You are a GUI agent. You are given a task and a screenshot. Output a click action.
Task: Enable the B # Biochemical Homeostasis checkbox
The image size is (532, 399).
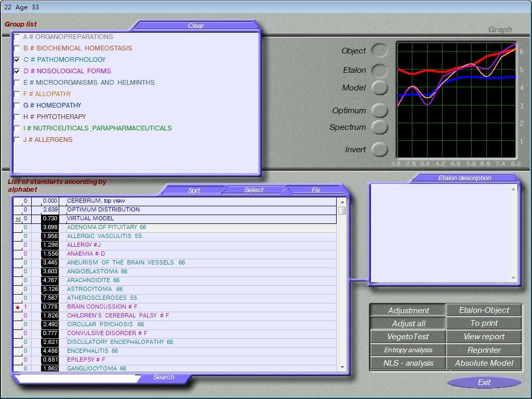pos(17,48)
